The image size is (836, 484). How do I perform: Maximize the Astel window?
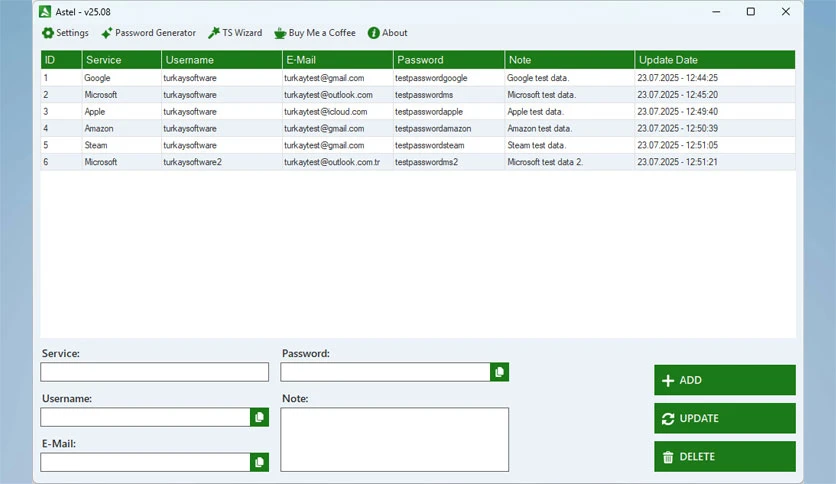pyautogui.click(x=751, y=11)
